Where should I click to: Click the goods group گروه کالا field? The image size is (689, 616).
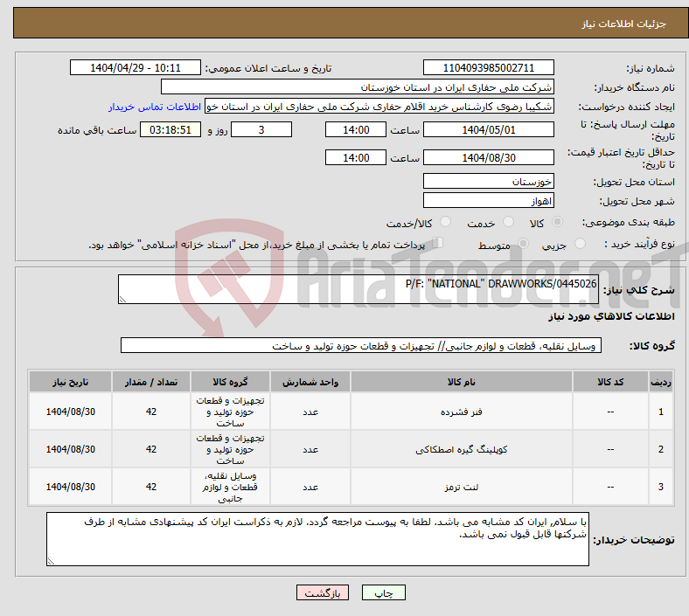[x=361, y=345]
